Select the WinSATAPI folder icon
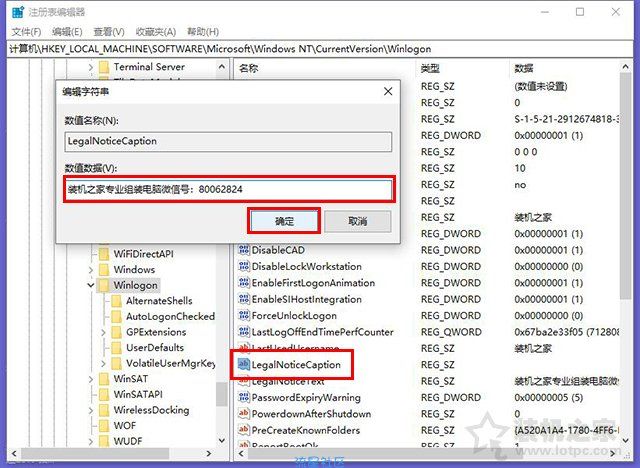Image resolution: width=640 pixels, height=468 pixels. (x=104, y=395)
